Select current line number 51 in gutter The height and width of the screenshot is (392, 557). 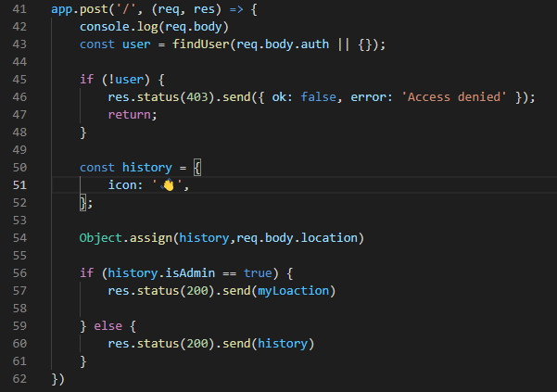click(19, 185)
